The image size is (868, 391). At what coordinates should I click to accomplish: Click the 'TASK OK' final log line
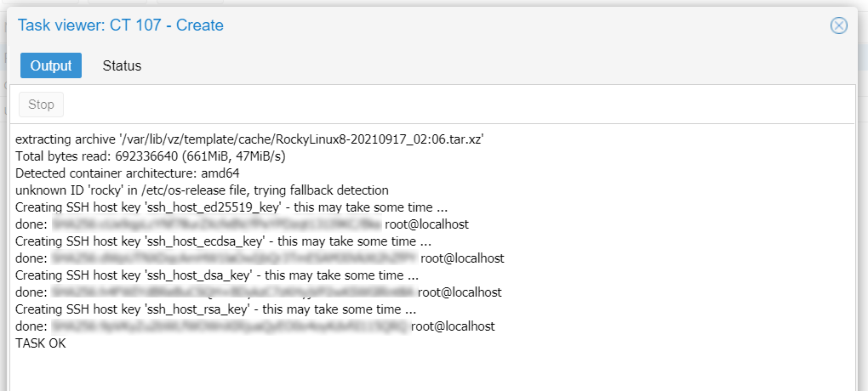click(40, 343)
